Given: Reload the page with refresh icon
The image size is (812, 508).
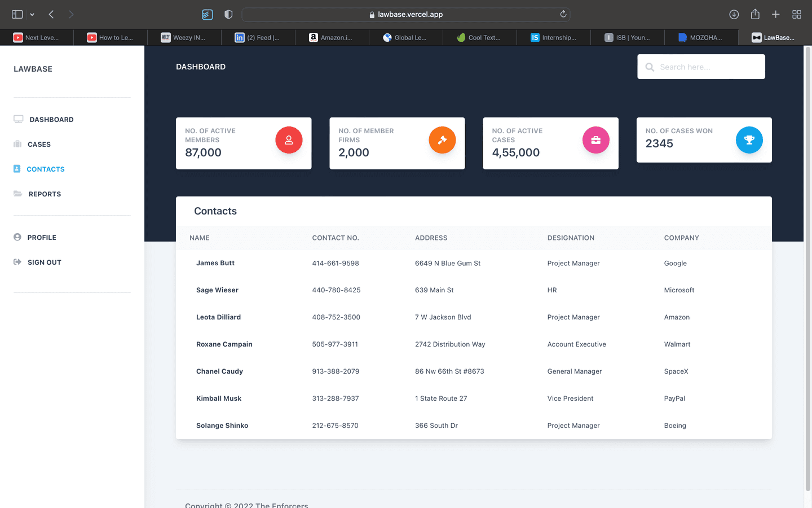Looking at the screenshot, I should point(563,14).
